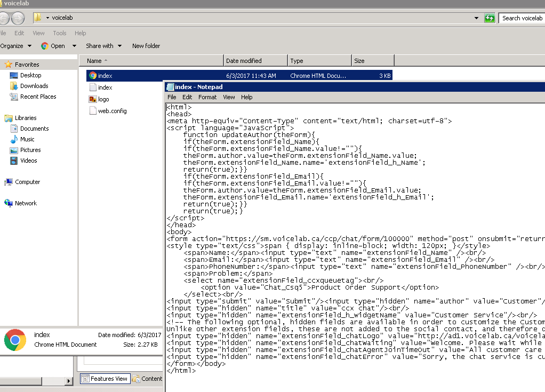Click the right scroll arrow at bottom left

point(69,381)
